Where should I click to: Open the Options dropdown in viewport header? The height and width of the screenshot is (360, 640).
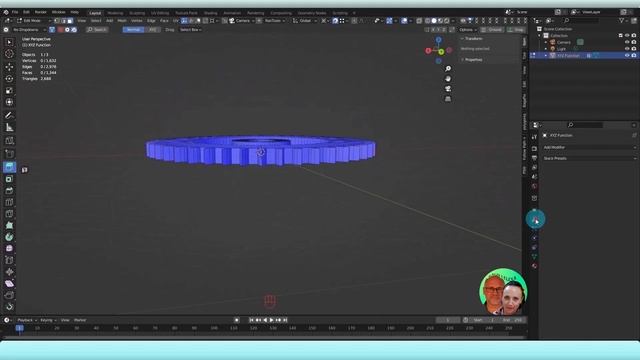[467, 30]
